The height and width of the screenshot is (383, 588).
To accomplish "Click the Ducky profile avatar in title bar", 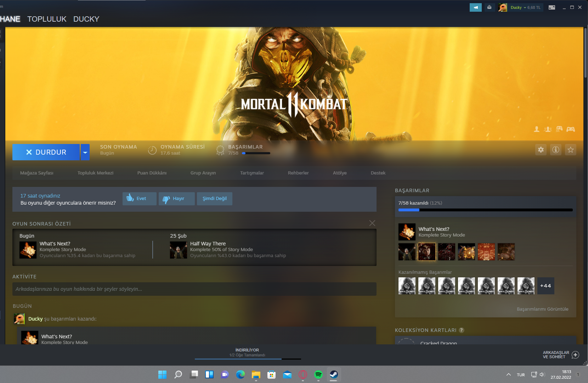I will click(x=502, y=7).
